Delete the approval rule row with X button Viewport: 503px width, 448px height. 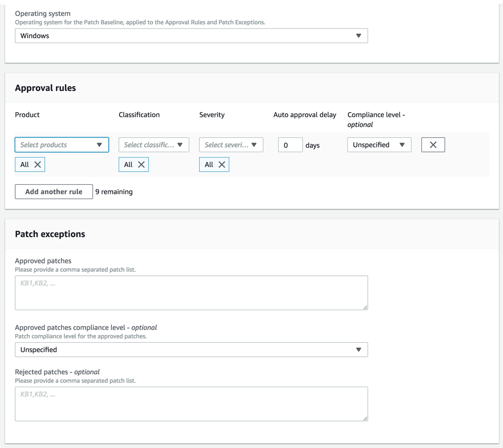point(433,145)
